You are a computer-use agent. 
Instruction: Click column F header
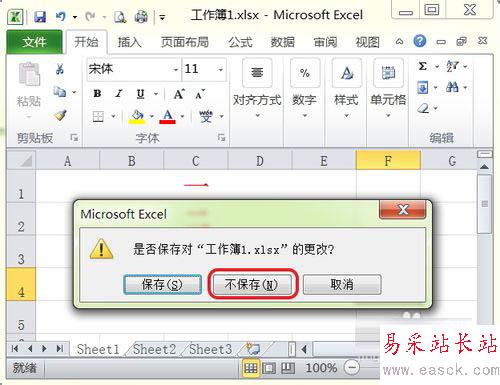tap(388, 160)
